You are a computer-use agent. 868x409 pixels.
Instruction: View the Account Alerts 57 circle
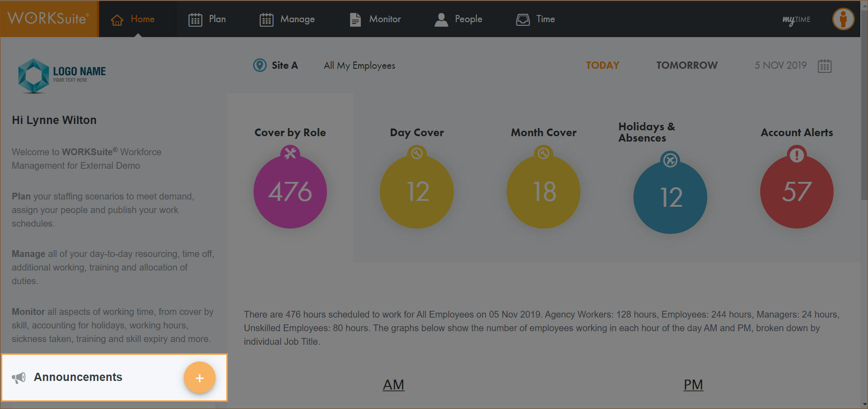pyautogui.click(x=796, y=191)
